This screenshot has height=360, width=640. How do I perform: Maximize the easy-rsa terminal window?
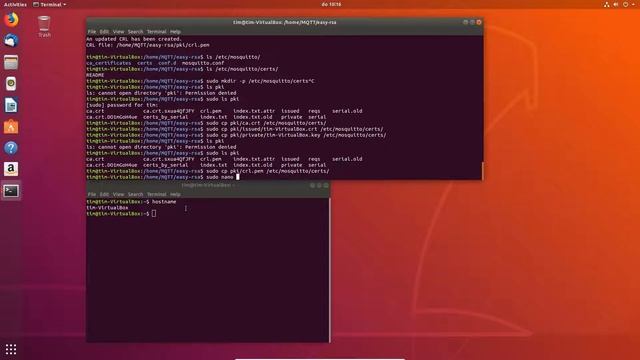(x=472, y=22)
